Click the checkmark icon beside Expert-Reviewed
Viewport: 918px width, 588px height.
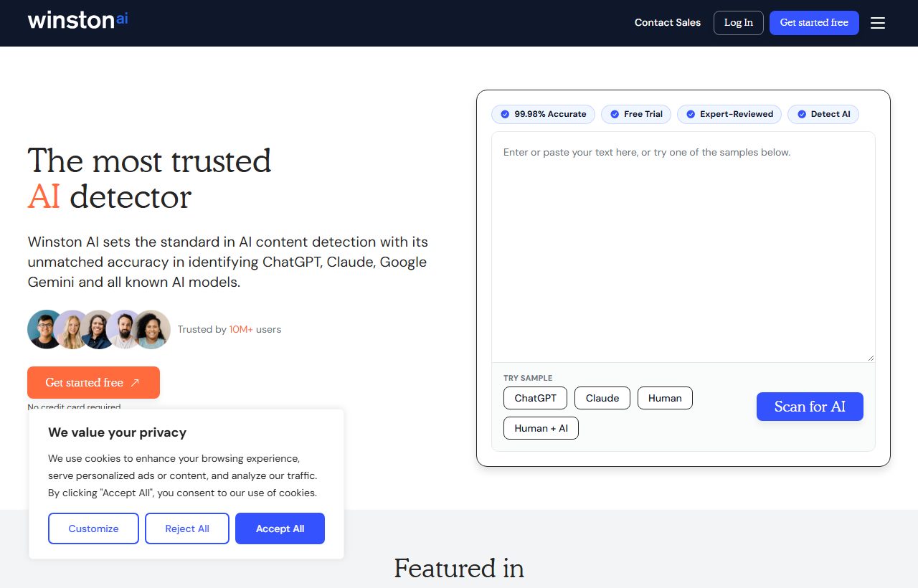[691, 114]
